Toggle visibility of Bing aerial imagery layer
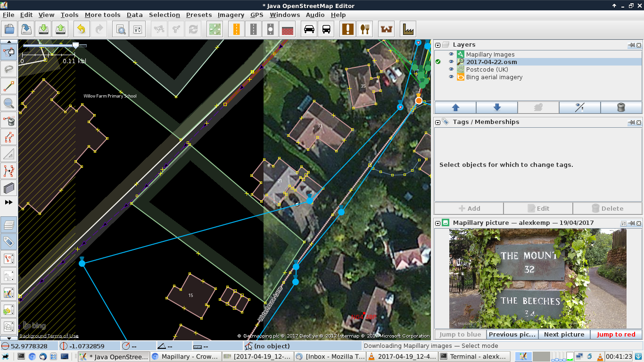The image size is (644, 362). tap(451, 77)
